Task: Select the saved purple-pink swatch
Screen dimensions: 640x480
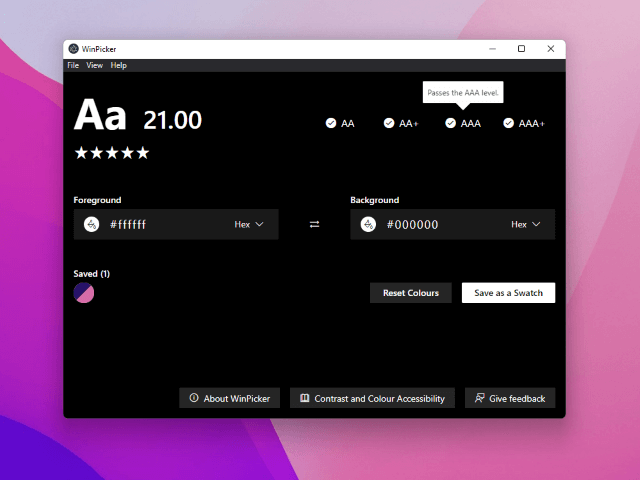Action: click(x=84, y=293)
